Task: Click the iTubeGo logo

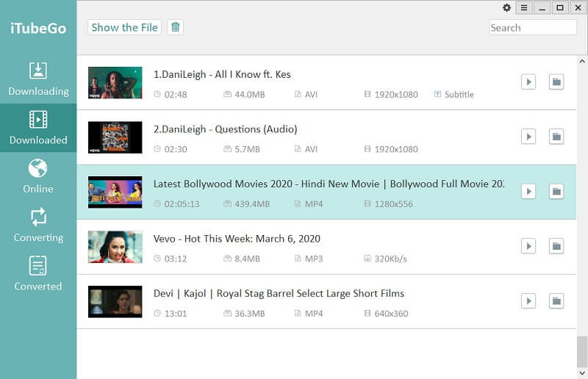Action: 38,29
